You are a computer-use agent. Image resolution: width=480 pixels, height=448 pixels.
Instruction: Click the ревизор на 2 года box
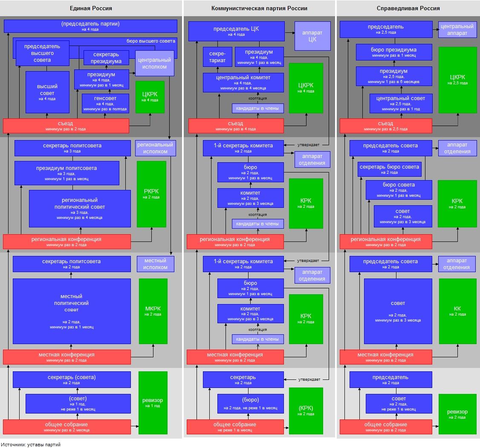pyautogui.click(x=457, y=414)
